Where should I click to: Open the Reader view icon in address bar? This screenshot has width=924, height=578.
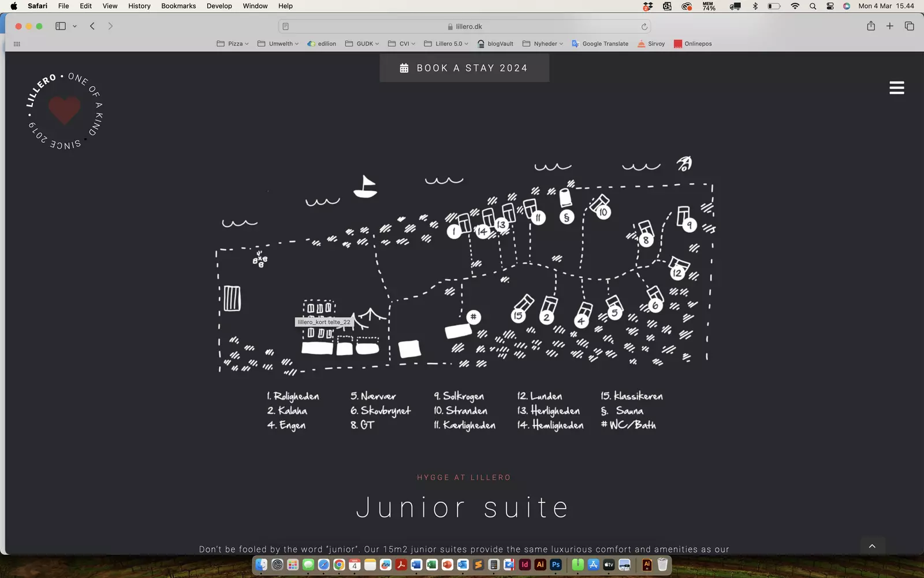pos(286,27)
